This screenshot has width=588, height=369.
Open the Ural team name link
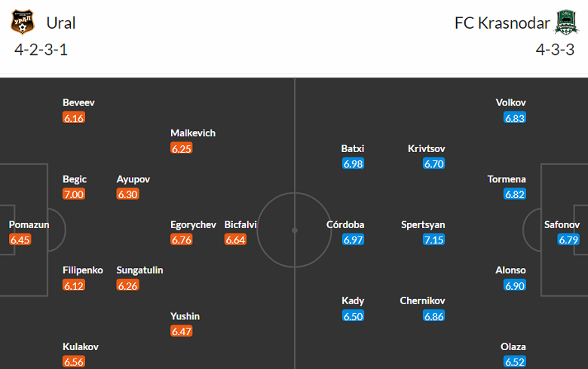pos(61,23)
